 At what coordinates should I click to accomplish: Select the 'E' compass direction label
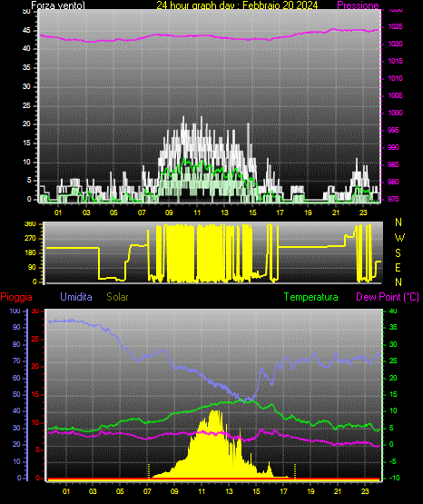coord(398,268)
